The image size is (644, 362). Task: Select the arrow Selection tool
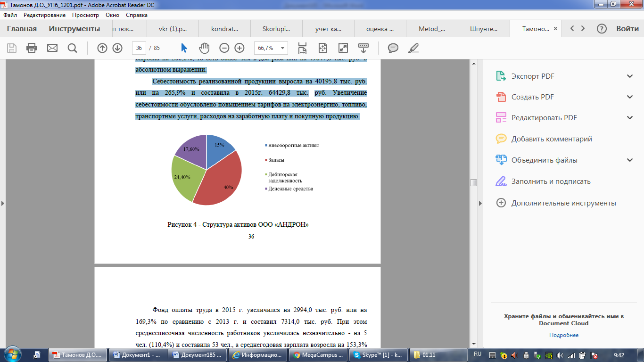click(184, 48)
